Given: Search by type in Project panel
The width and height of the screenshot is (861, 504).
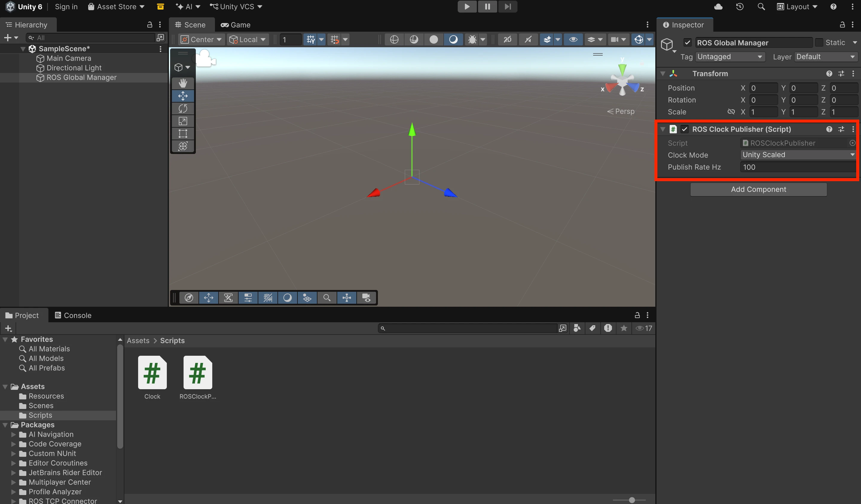Looking at the screenshot, I should pyautogui.click(x=577, y=328).
